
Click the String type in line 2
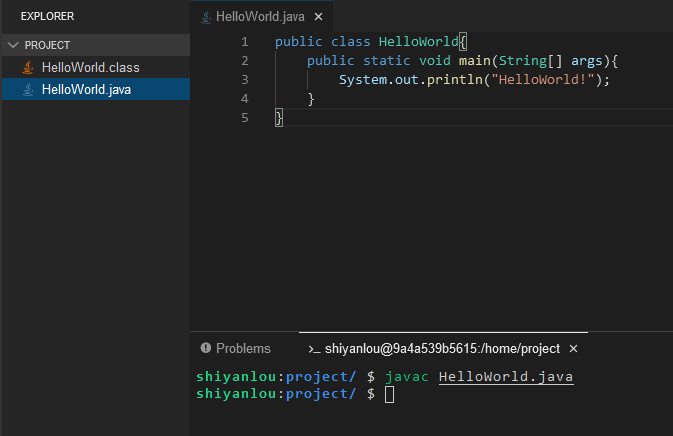coord(522,61)
